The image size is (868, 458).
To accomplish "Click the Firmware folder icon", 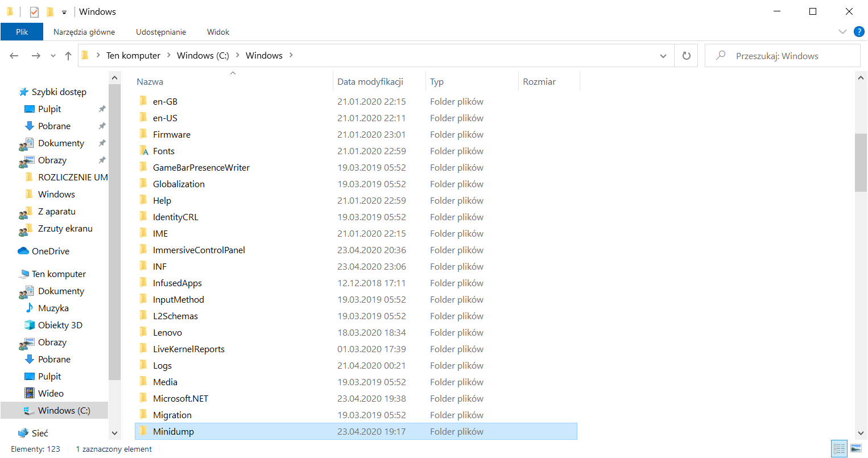I will click(143, 134).
